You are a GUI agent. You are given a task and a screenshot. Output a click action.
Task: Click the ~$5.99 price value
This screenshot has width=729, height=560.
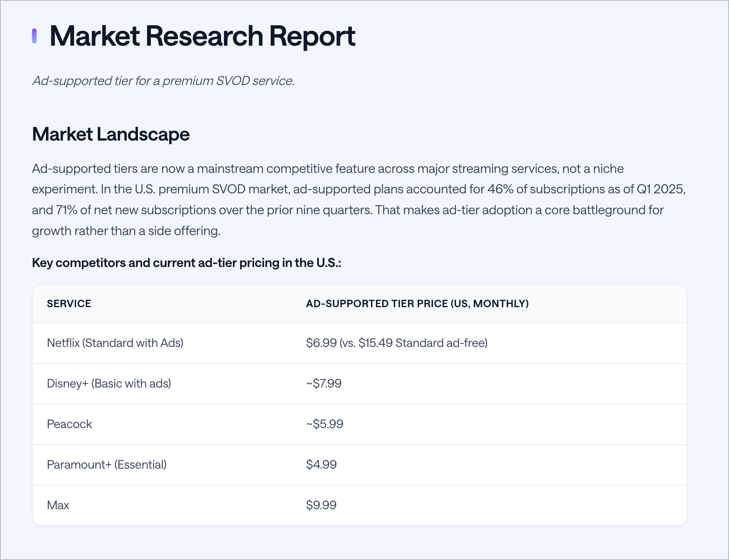325,424
